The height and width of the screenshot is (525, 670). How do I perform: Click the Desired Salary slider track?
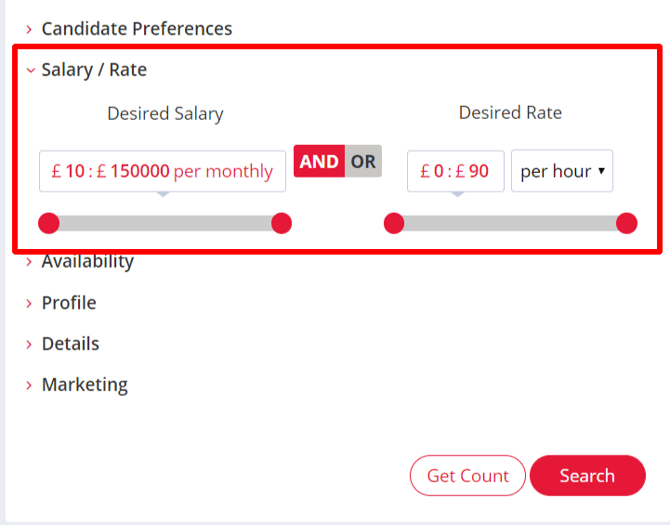165,223
